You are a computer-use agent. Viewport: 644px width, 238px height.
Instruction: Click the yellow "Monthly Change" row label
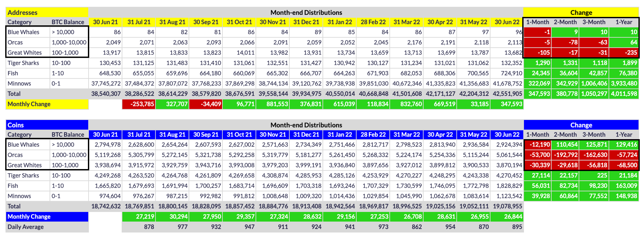(47, 104)
